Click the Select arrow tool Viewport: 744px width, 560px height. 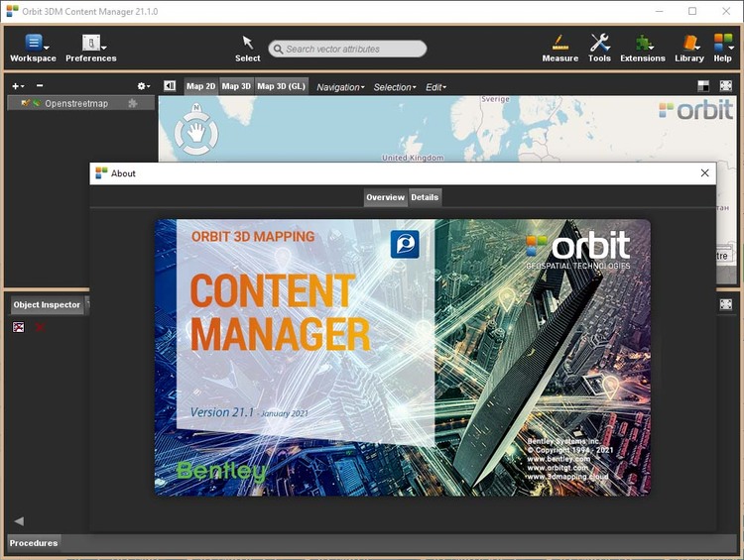(248, 48)
